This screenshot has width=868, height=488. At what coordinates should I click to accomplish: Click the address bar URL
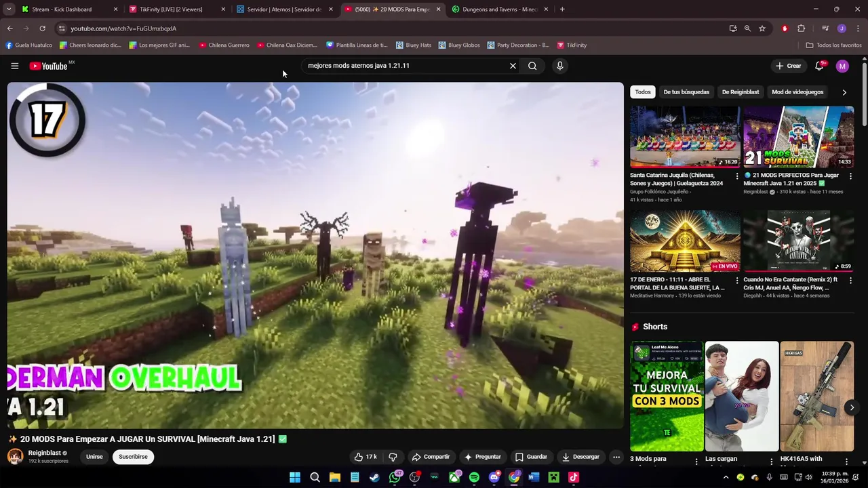123,28
